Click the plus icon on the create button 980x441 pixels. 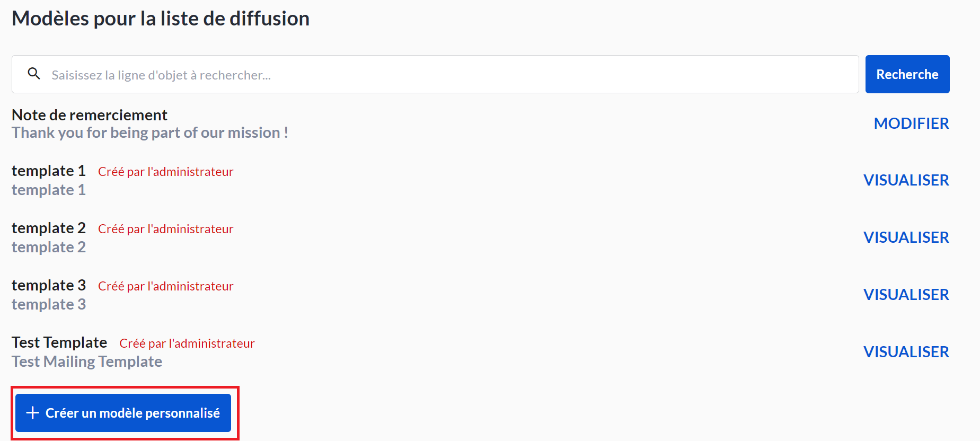pos(32,413)
